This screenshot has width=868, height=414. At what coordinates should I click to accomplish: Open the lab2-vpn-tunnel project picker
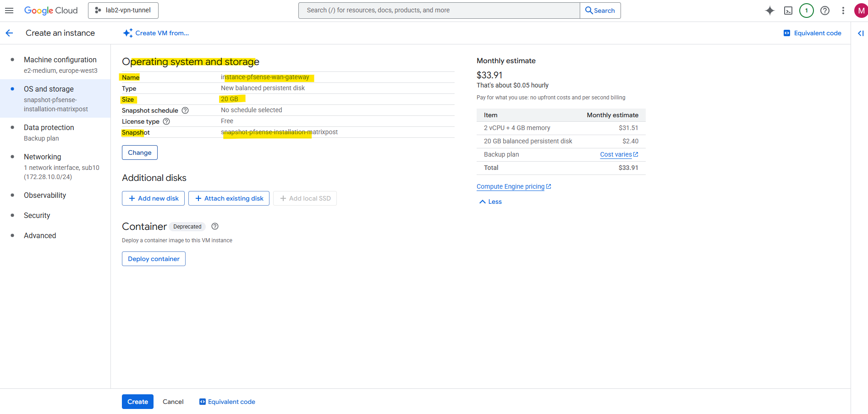click(x=123, y=11)
